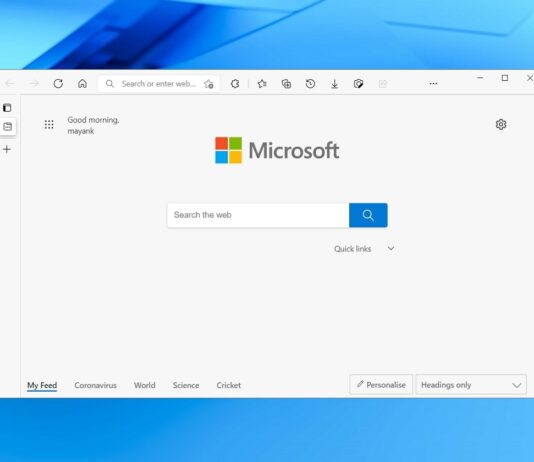Screen dimensions: 534x462
Task: Click in Search the web box
Action: 258,215
